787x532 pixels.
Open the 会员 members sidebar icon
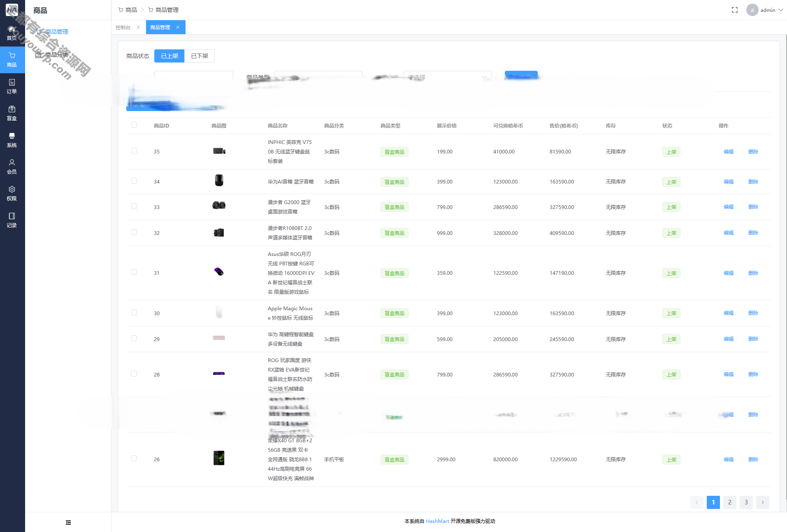point(12,167)
